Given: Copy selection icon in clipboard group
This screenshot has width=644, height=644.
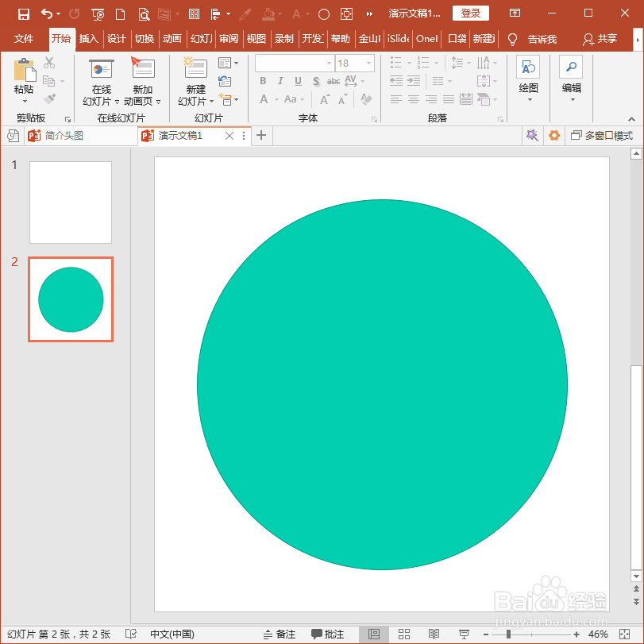Looking at the screenshot, I should 49,81.
